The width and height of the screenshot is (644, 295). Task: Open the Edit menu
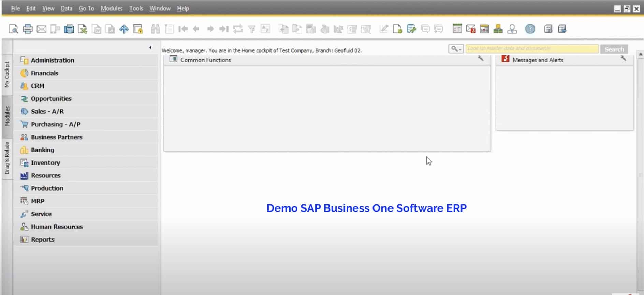click(x=31, y=8)
